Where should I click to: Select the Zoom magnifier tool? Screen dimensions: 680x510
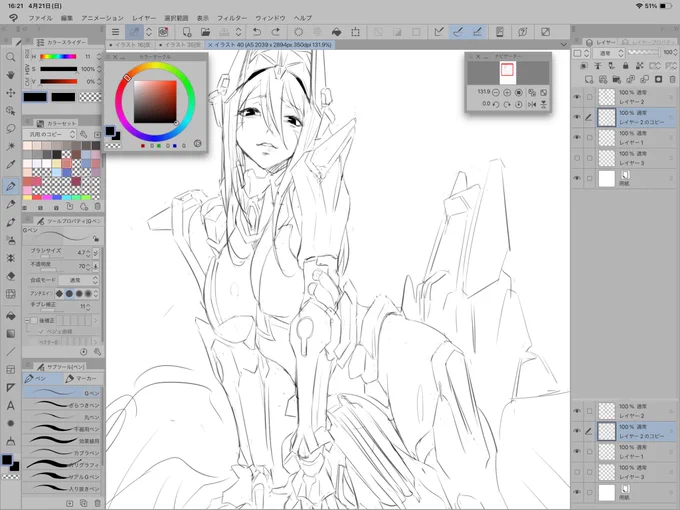coord(10,57)
